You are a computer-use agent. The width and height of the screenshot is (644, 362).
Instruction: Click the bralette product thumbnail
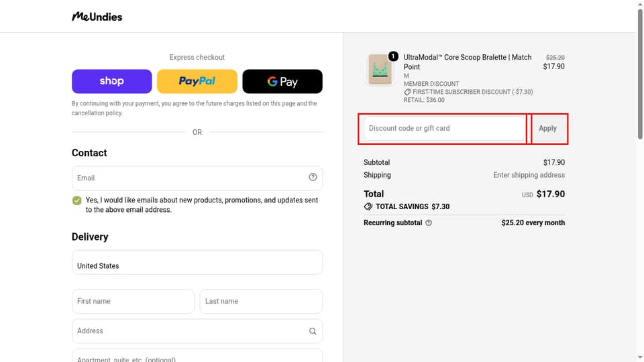coord(380,70)
